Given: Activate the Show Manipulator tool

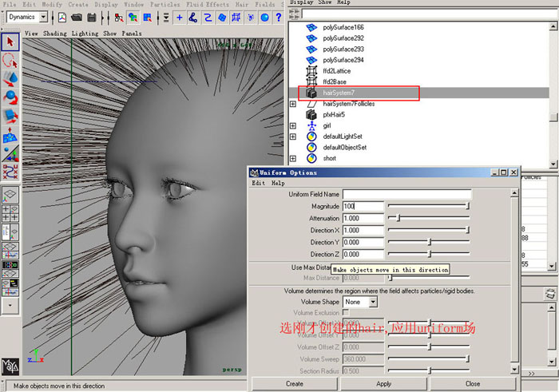Looking at the screenshot, I should point(10,154).
